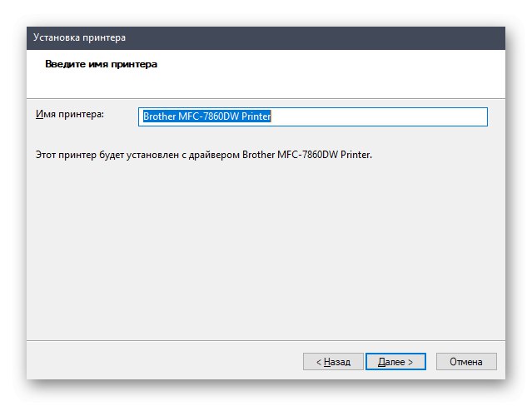
Task: Click the sentence starting "Этот принтер будет установлен"
Action: (x=203, y=155)
